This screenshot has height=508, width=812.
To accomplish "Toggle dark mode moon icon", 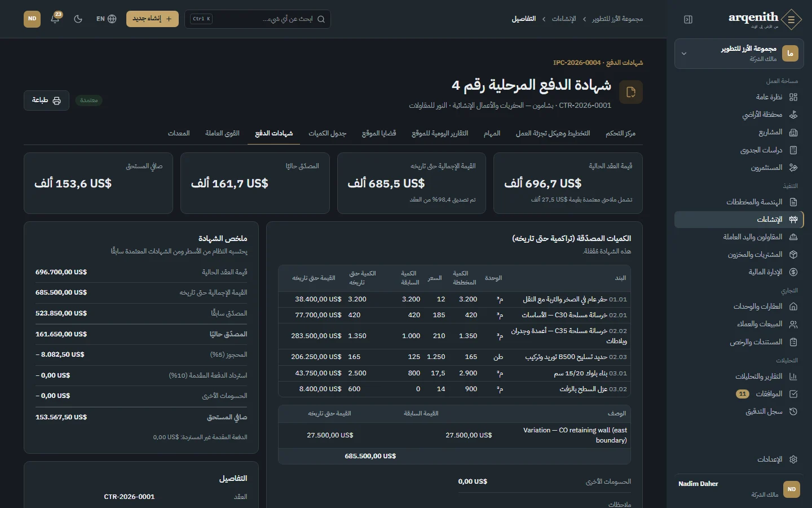I will 78,19.
